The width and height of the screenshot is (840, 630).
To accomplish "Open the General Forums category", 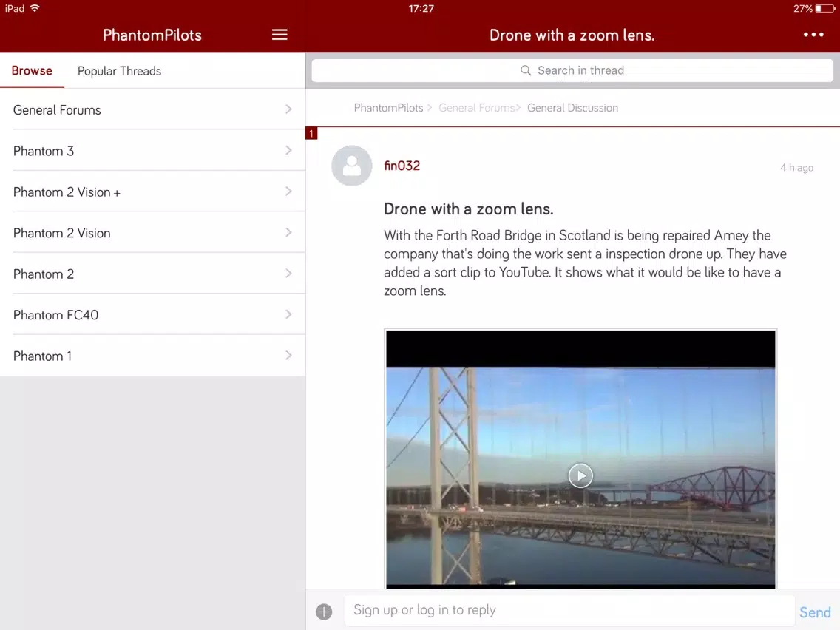I will [152, 109].
